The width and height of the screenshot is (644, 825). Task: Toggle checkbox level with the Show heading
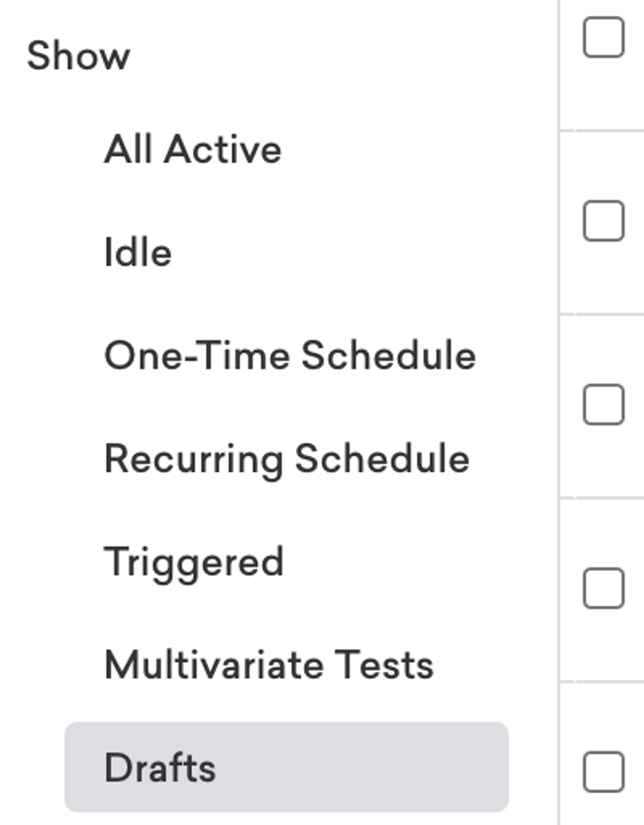(604, 37)
